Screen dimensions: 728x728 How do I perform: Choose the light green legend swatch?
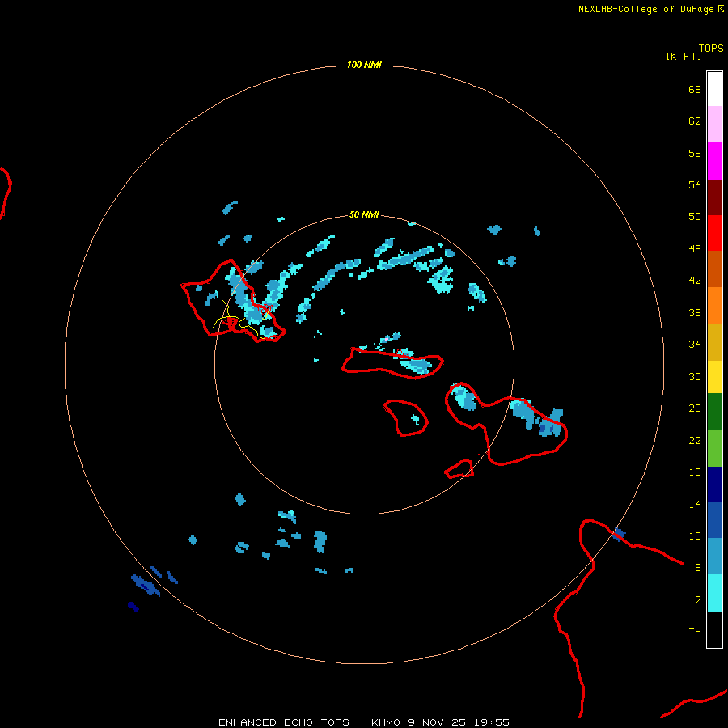714,448
